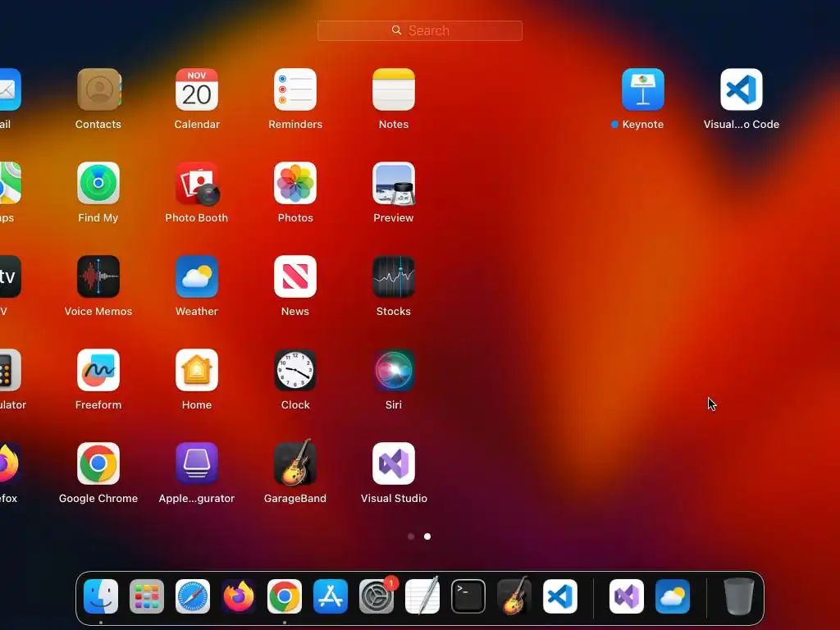
Task: Open the Weather app in Launchpad grid
Action: point(197,276)
